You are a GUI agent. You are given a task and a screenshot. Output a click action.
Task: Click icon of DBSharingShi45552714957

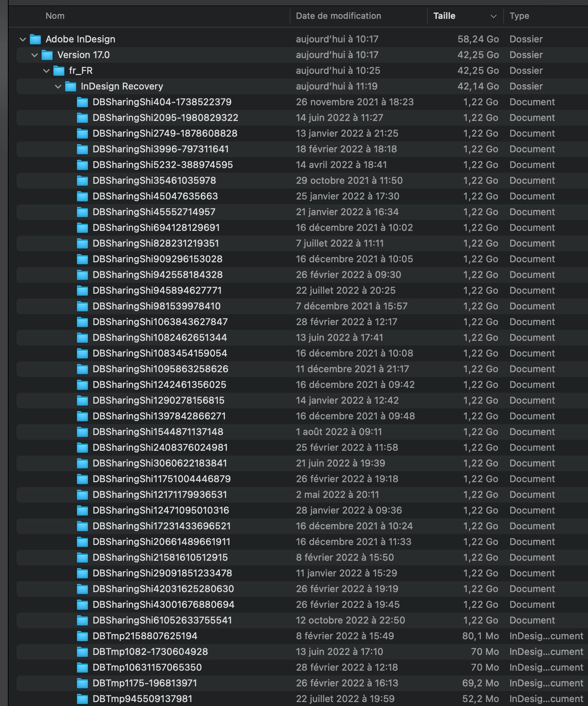click(82, 212)
